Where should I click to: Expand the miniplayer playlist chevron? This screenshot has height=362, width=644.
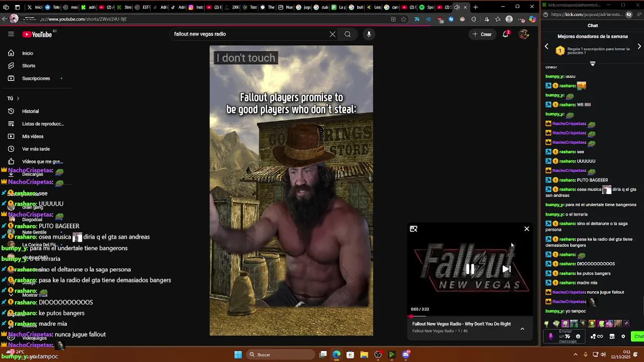point(522,329)
